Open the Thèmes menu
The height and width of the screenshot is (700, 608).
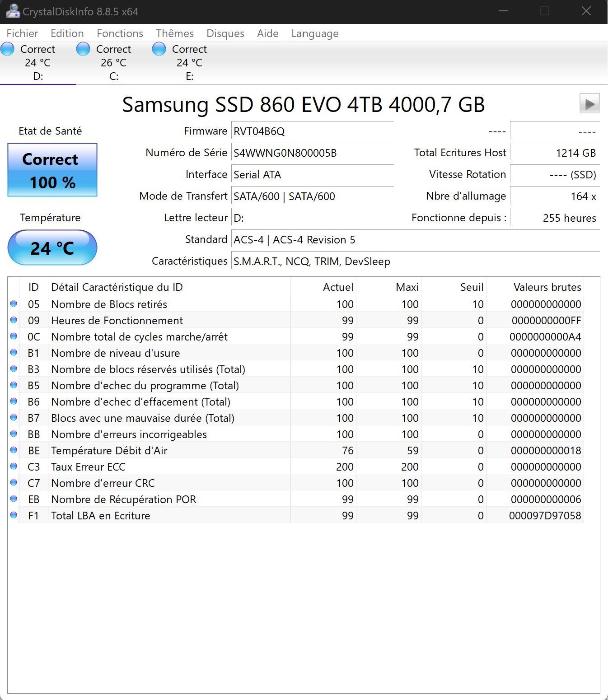click(175, 33)
